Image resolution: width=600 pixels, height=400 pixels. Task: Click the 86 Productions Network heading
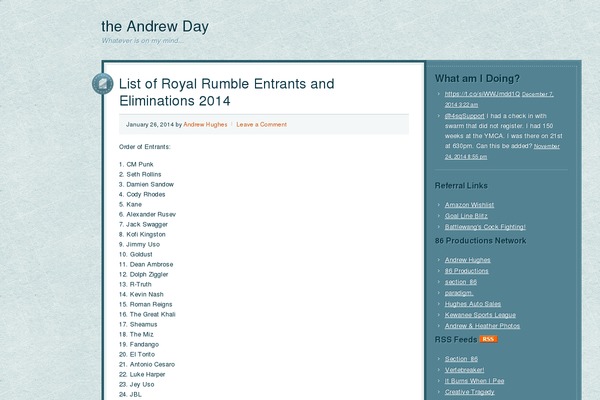click(x=480, y=241)
